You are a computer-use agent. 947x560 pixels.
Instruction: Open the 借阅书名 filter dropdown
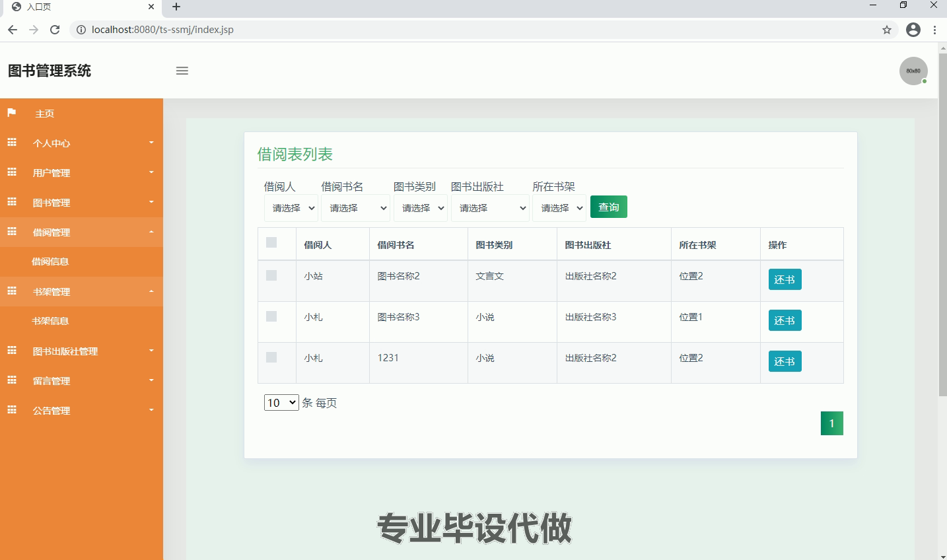[355, 208]
